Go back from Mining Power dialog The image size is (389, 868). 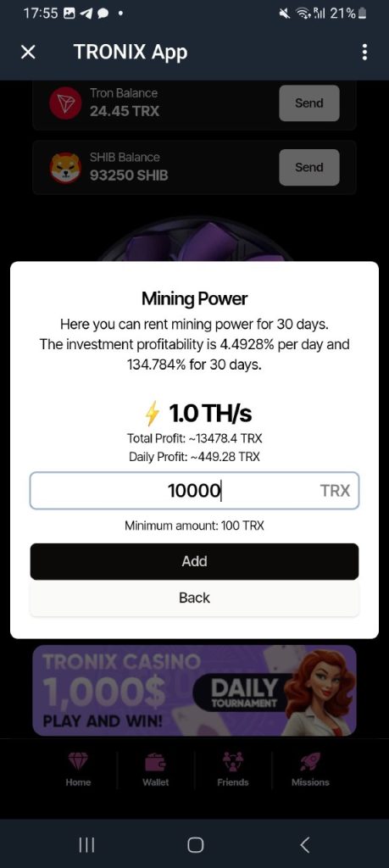click(194, 598)
